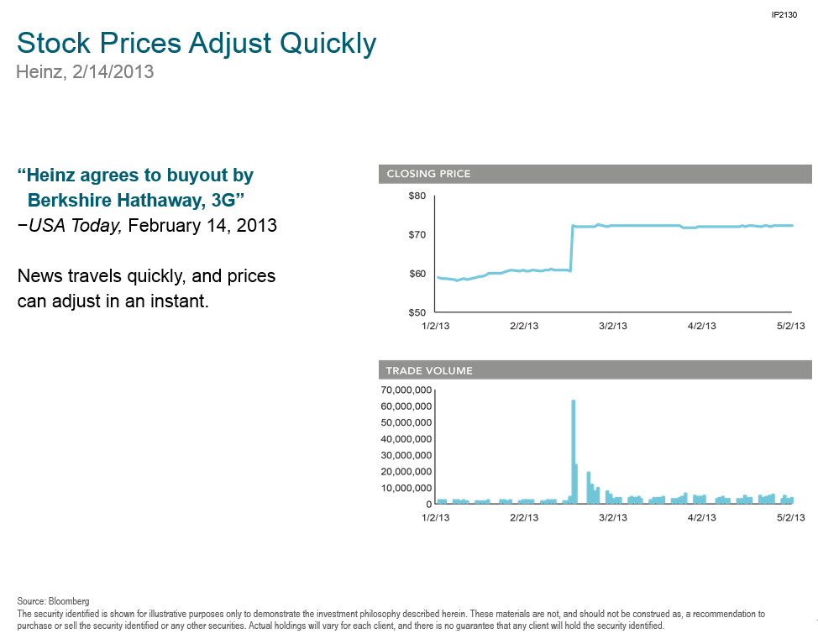
Task: Click the '20,000,000' volume axis label
Action: (x=406, y=472)
